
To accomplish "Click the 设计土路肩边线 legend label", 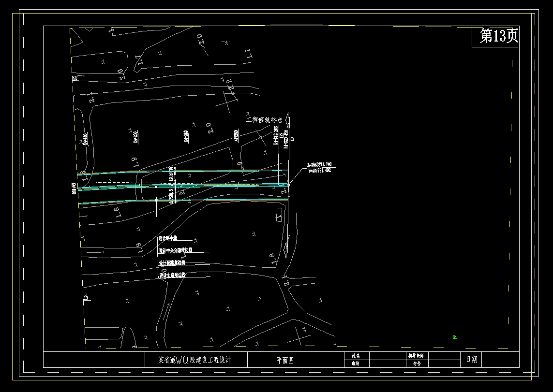I will (x=173, y=275).
